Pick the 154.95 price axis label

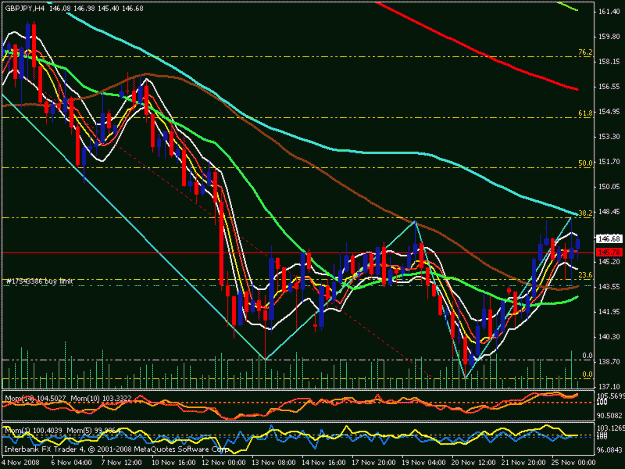[609, 112]
